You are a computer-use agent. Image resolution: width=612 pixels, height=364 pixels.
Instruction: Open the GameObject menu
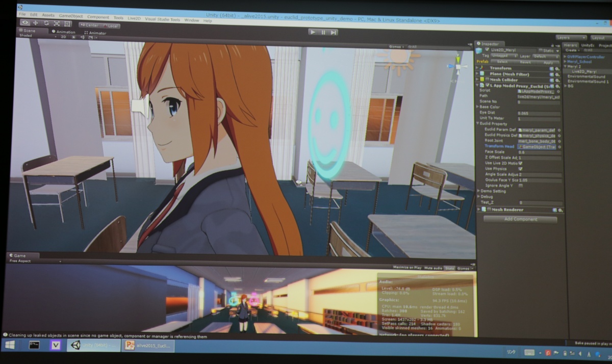70,16
